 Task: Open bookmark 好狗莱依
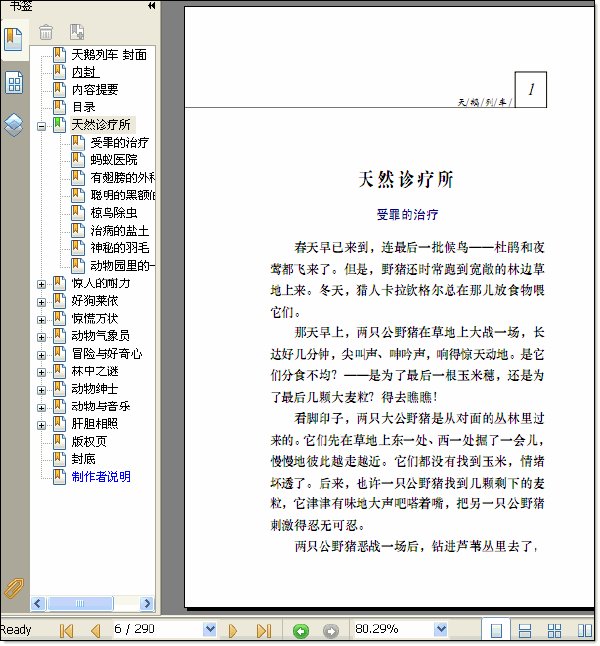(95, 301)
